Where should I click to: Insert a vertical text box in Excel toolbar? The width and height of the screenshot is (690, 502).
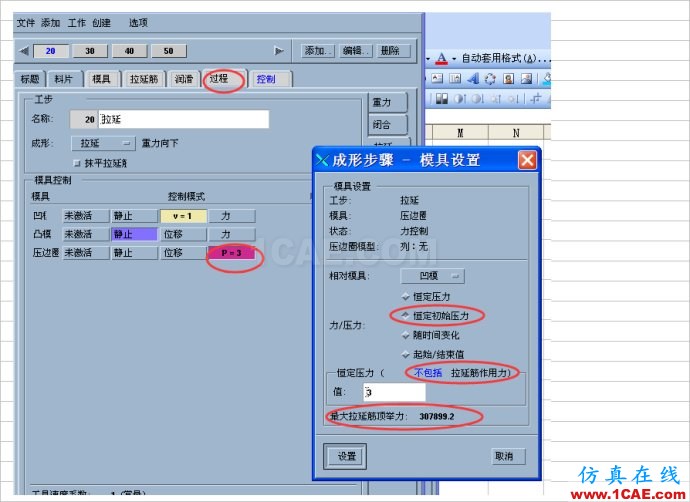pyautogui.click(x=455, y=79)
